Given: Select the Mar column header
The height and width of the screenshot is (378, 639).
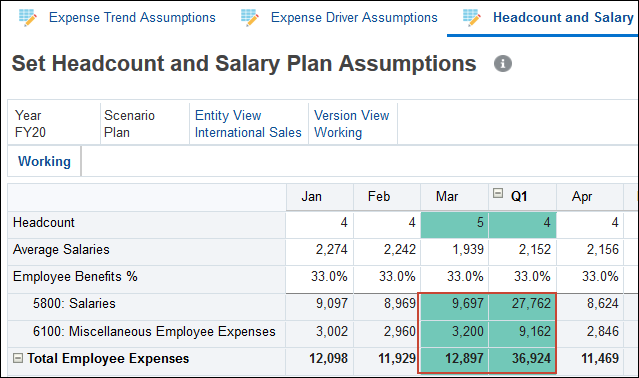Looking at the screenshot, I should (x=454, y=197).
